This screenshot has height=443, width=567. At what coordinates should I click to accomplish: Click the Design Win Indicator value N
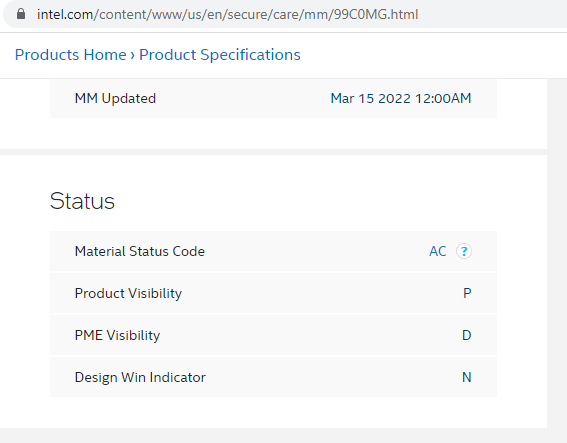point(466,377)
